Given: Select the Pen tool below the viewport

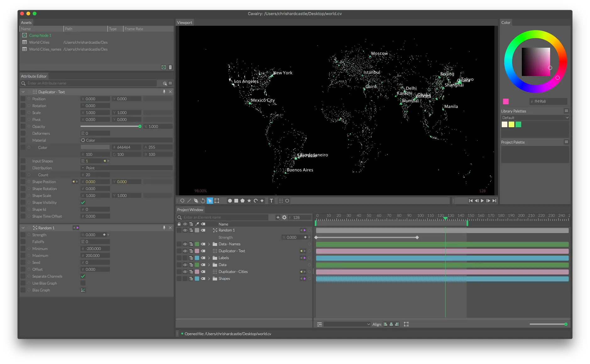Looking at the screenshot, I should (196, 201).
